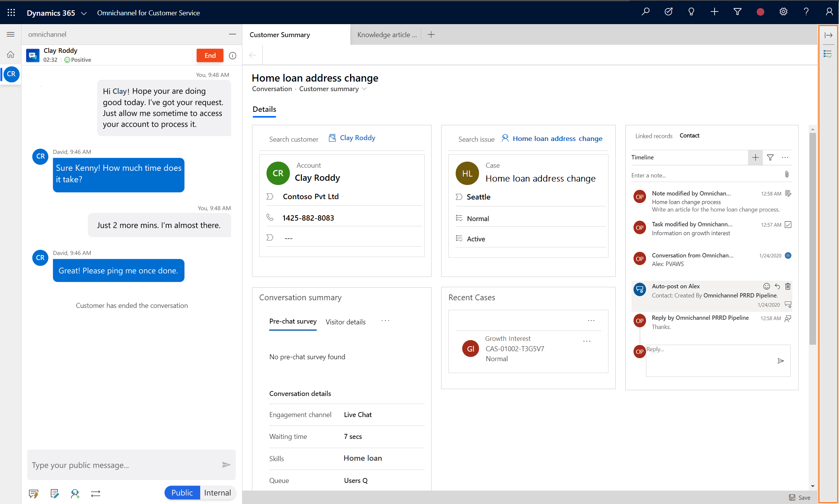839x504 pixels.
Task: Click the send message arrow button
Action: click(226, 465)
